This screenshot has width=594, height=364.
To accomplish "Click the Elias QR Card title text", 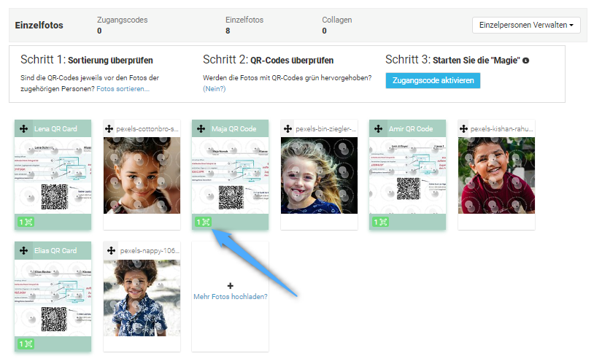I will 55,251.
